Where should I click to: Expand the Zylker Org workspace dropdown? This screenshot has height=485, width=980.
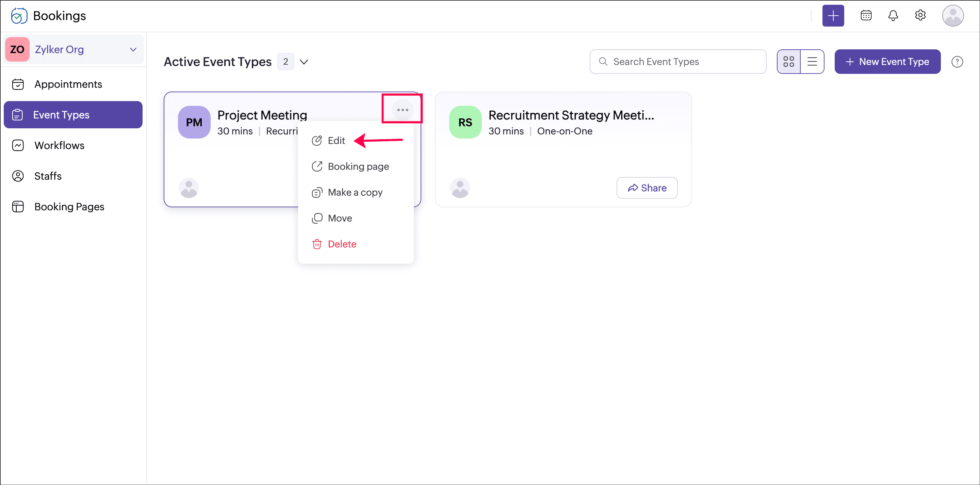(x=133, y=49)
